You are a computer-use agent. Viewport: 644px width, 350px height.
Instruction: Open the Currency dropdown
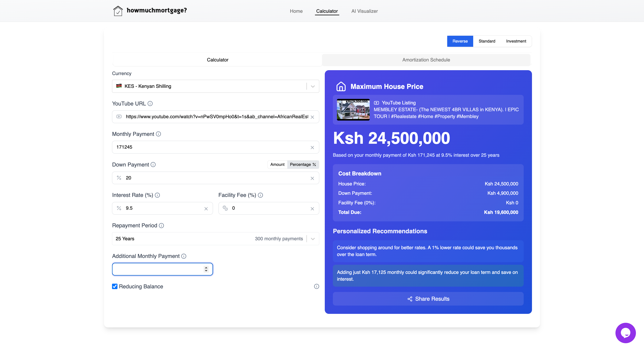coord(312,86)
